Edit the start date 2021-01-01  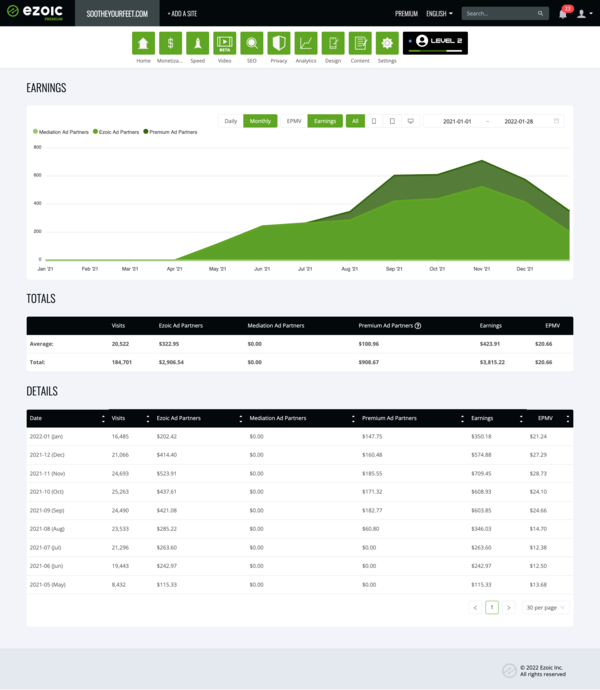point(457,121)
